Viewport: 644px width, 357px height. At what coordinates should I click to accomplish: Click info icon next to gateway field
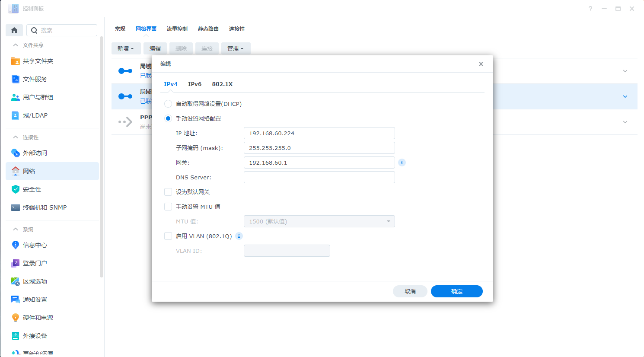(402, 163)
